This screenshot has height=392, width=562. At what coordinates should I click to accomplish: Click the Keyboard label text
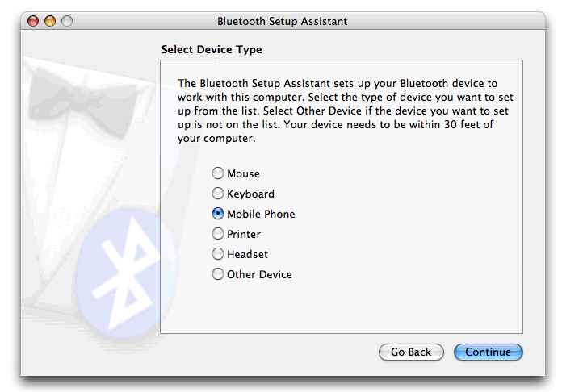(x=250, y=194)
